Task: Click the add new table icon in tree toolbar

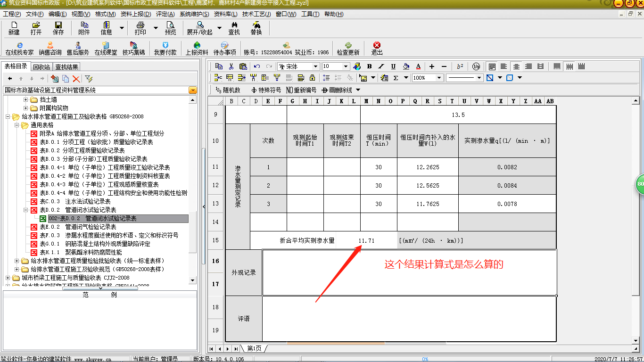Action: [x=54, y=79]
